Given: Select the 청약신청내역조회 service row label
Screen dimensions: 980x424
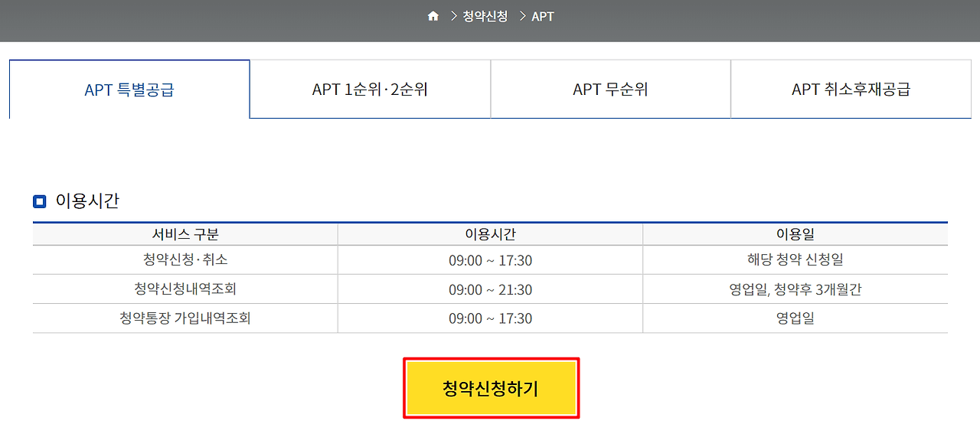Looking at the screenshot, I should click(185, 289).
